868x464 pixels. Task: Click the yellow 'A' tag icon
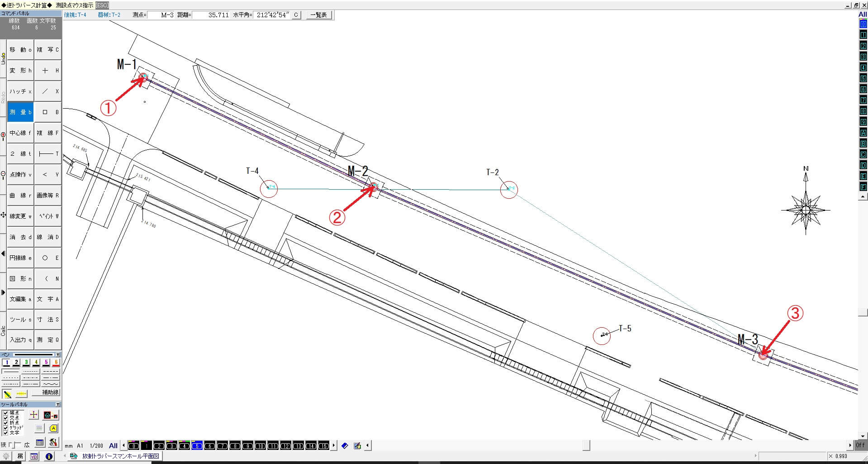pyautogui.click(x=53, y=428)
